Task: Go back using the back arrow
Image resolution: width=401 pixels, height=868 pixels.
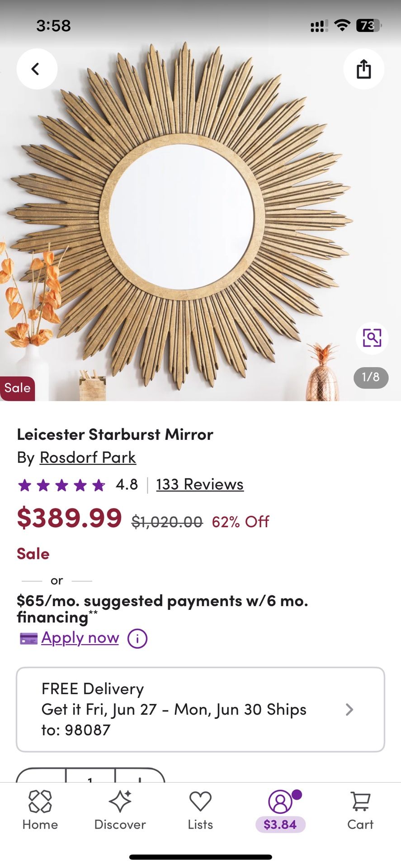Action: (36, 69)
